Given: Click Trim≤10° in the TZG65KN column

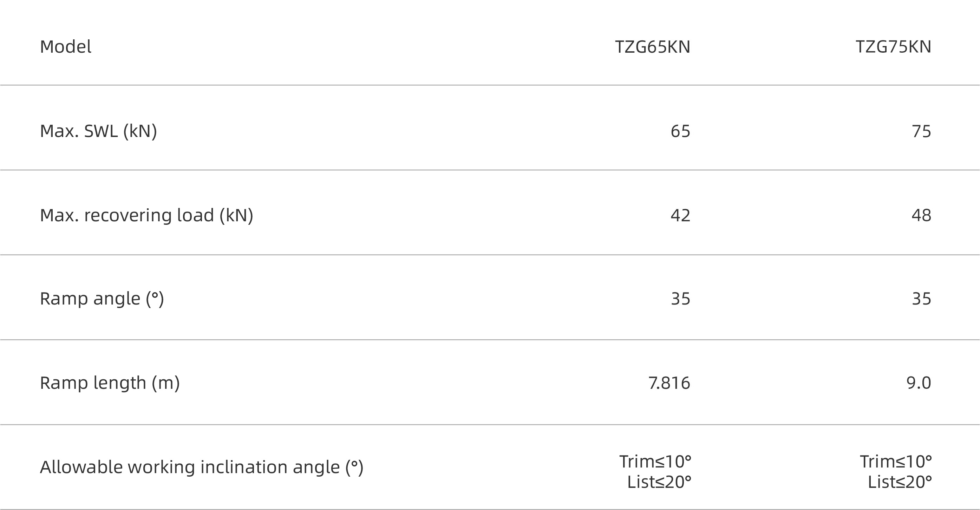Looking at the screenshot, I should tap(655, 461).
